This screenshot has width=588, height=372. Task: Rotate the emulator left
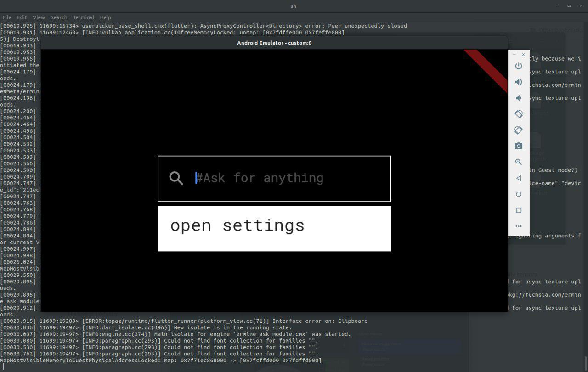(519, 114)
